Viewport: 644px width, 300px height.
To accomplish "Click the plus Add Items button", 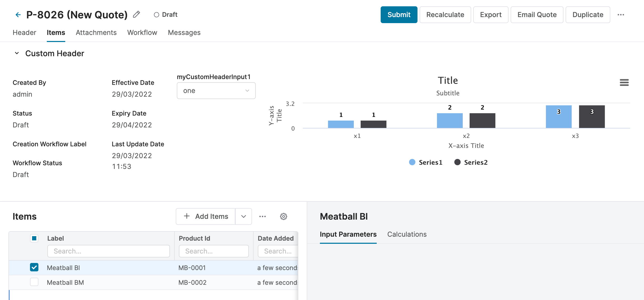I will 206,216.
